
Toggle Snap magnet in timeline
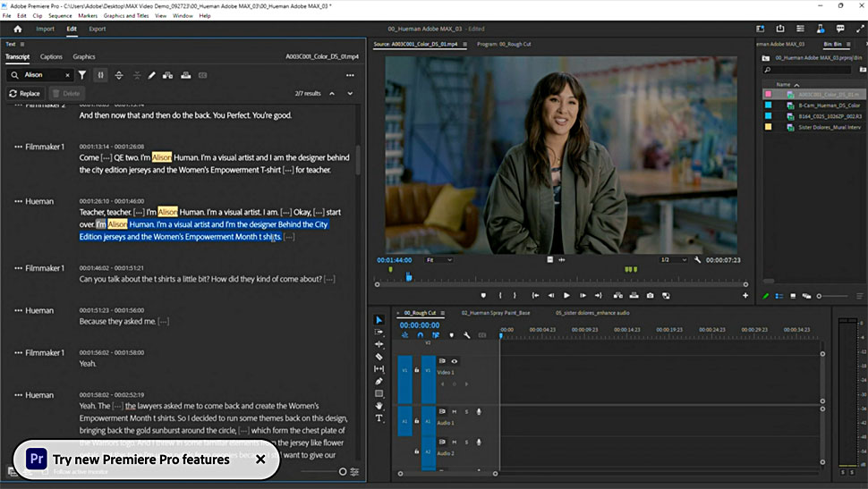[421, 335]
